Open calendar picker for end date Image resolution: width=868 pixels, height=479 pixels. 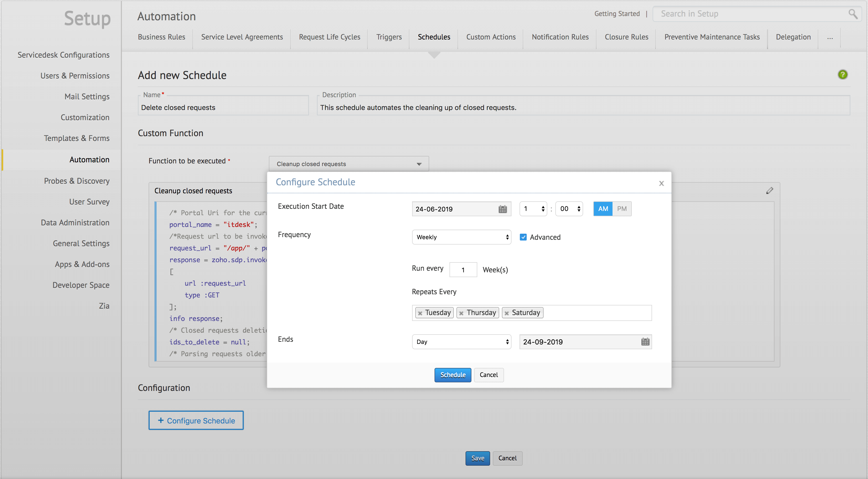645,342
